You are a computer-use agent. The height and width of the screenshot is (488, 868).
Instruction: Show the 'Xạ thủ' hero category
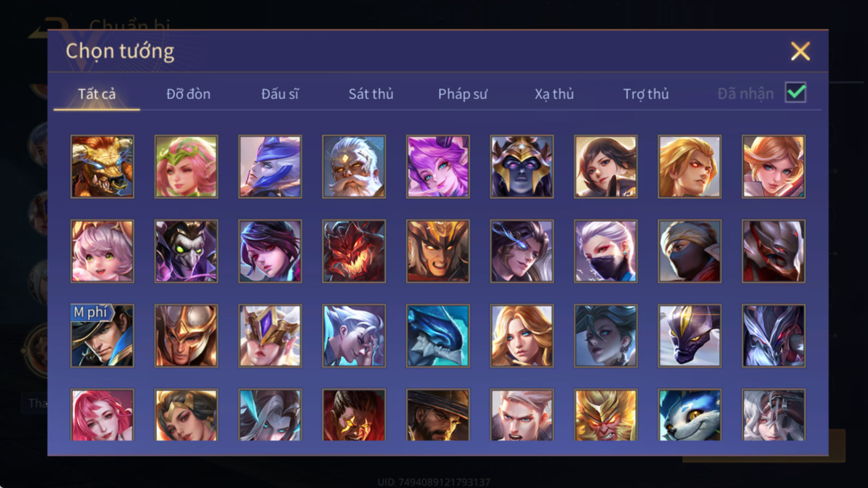[554, 94]
